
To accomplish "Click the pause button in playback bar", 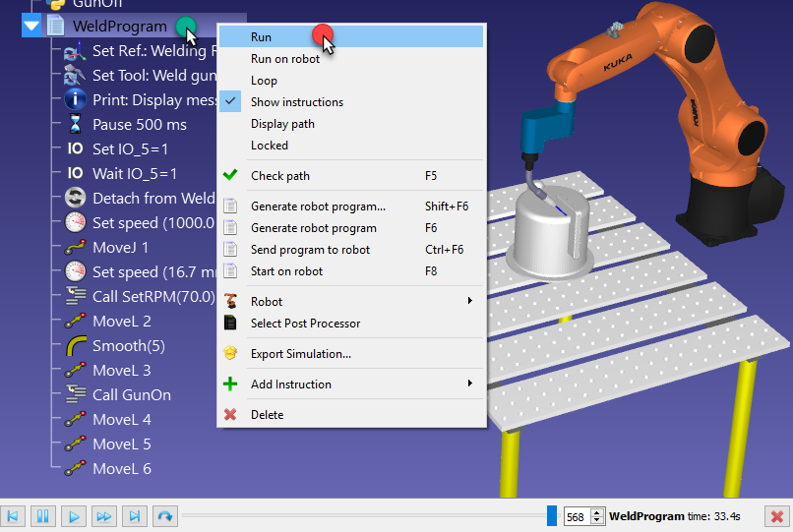I will pos(43,516).
